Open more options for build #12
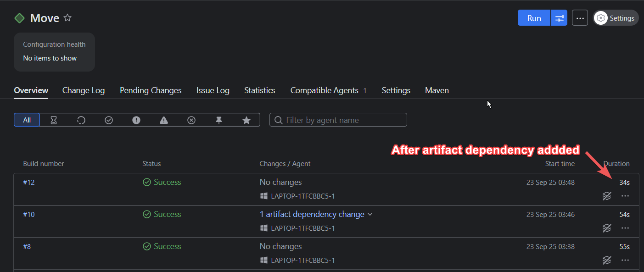 [625, 196]
